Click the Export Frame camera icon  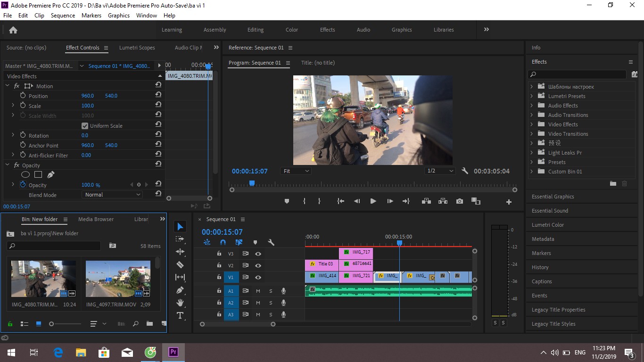click(460, 201)
